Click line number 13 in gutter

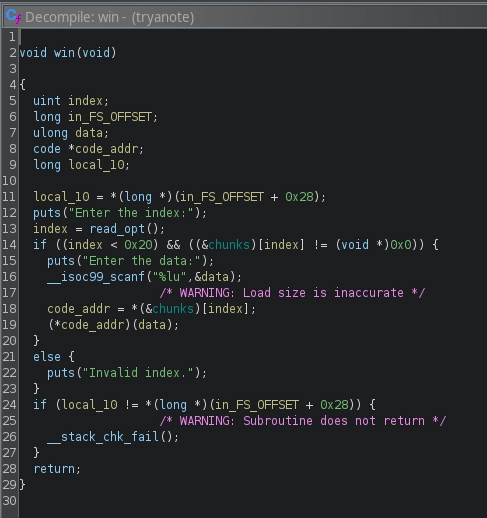point(9,229)
